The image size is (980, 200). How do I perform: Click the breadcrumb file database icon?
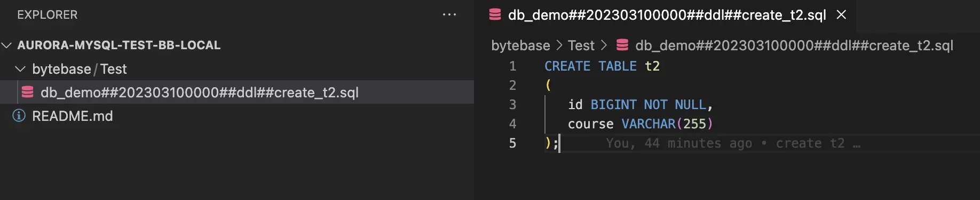(x=622, y=45)
